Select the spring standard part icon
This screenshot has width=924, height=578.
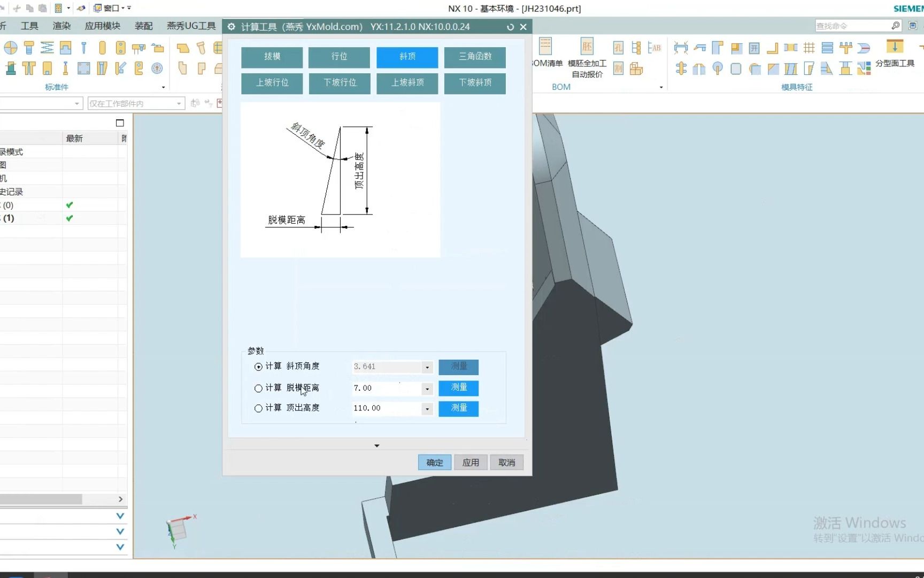[48, 47]
